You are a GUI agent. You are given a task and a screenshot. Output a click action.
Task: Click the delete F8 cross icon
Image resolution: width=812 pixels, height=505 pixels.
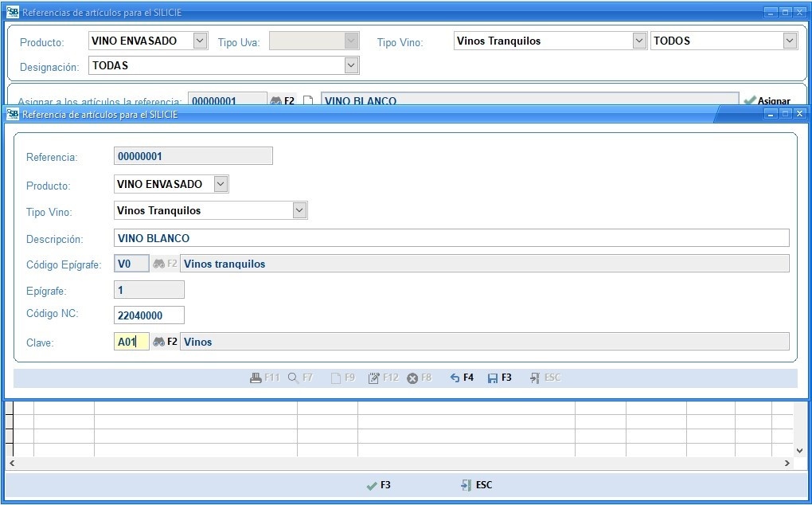point(412,378)
